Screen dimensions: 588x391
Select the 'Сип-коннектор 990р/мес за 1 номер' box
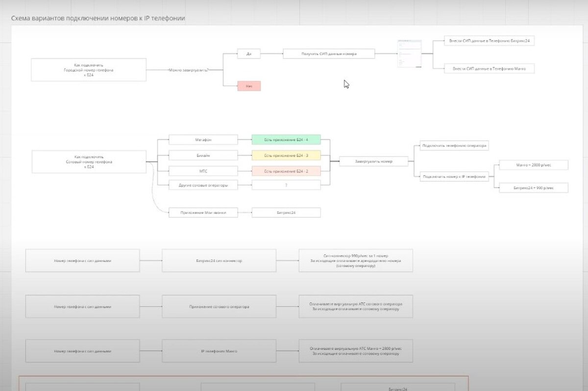pos(356,261)
